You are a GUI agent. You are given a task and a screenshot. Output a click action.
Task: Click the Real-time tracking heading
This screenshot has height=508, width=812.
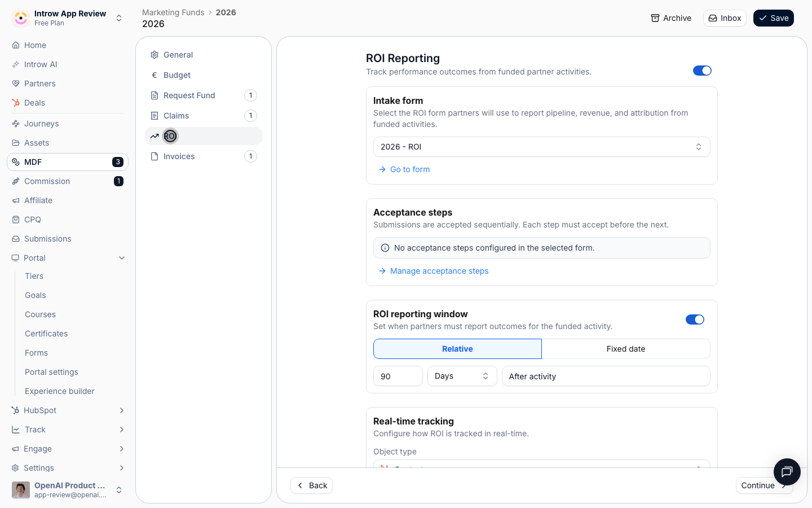pos(413,421)
